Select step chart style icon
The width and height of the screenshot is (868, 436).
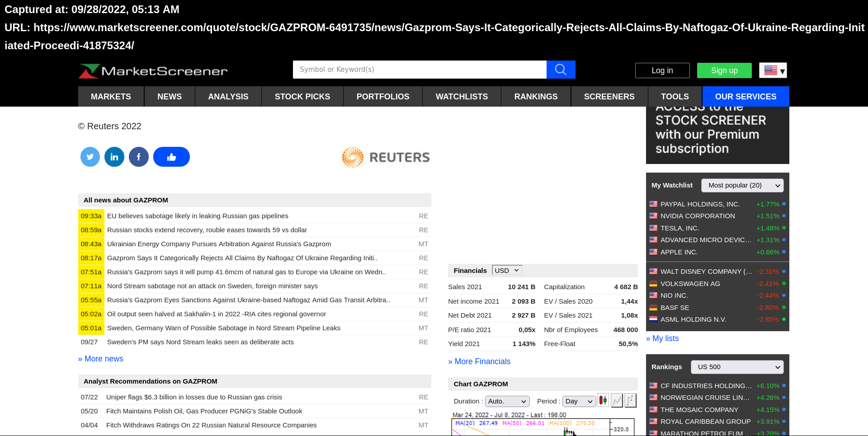630,400
